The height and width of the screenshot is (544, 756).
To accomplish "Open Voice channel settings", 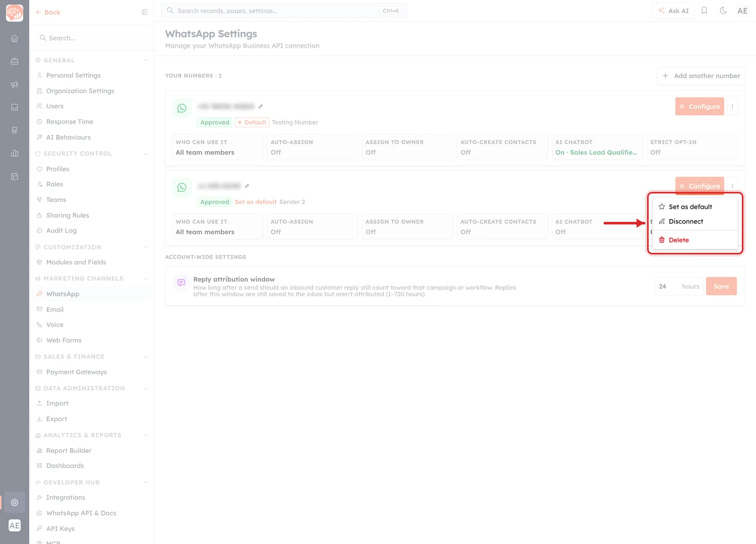I will point(55,325).
